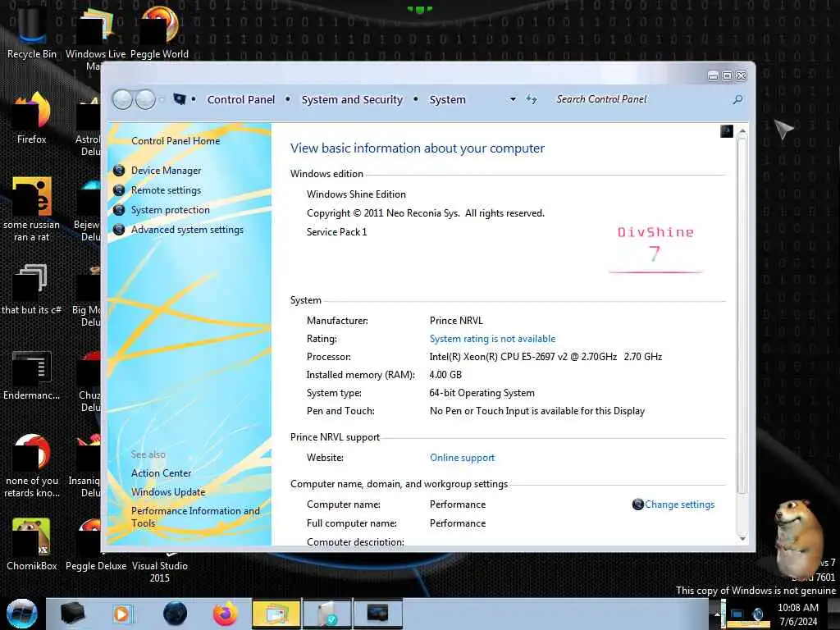Close the System window

click(742, 76)
